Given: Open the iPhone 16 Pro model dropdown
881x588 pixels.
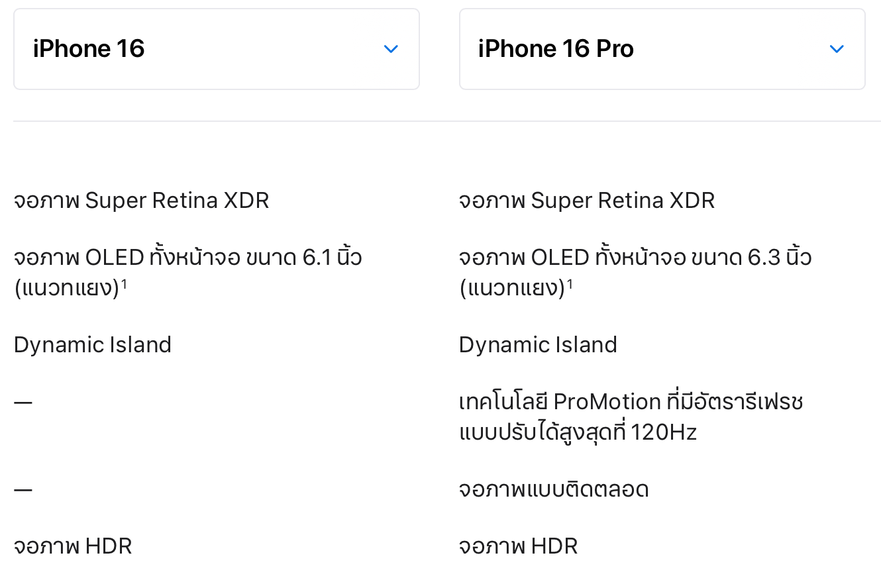Looking at the screenshot, I should [662, 49].
